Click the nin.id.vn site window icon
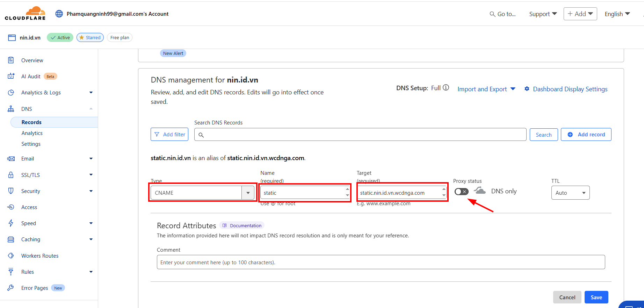Screen dimensions: 644x308 coord(12,38)
